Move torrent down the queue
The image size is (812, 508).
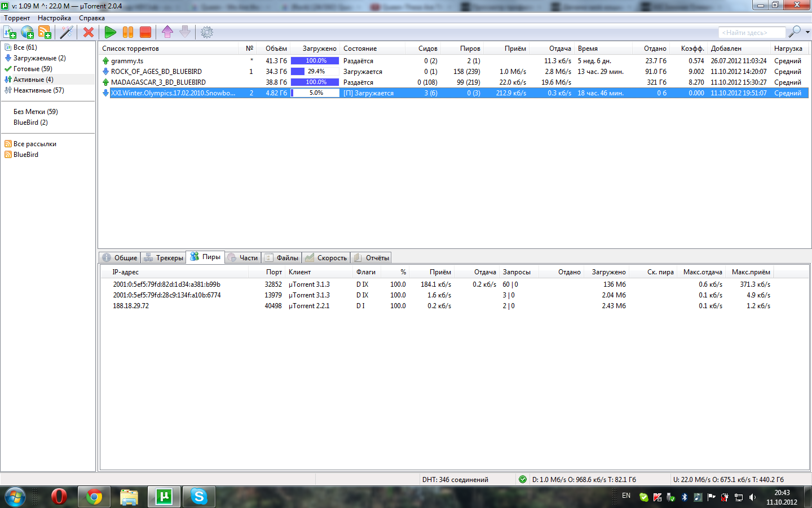tap(185, 32)
